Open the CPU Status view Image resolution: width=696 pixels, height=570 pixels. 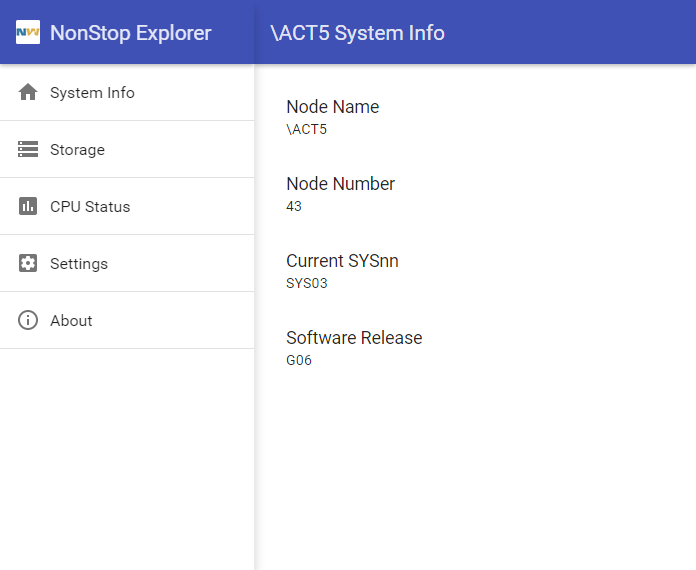pyautogui.click(x=90, y=207)
